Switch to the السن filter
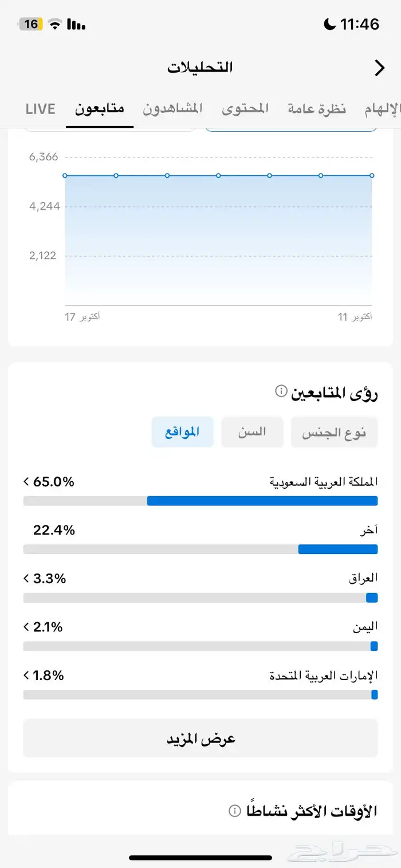The image size is (401, 868). pos(252,432)
